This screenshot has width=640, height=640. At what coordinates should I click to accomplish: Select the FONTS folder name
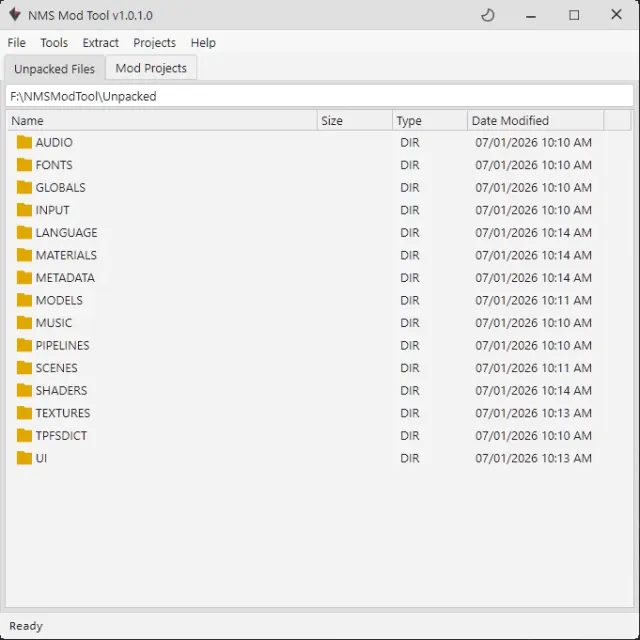point(54,165)
